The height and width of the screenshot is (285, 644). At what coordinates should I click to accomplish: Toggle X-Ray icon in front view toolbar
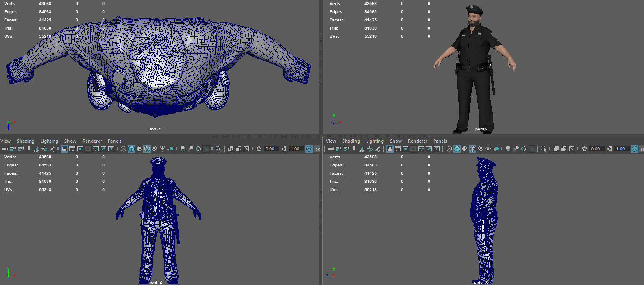(x=230, y=149)
